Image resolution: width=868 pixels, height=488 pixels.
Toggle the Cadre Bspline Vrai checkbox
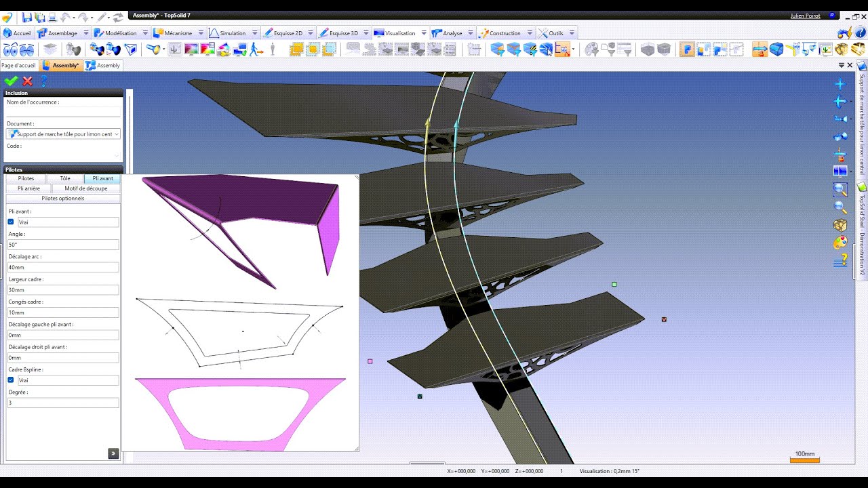coord(11,380)
